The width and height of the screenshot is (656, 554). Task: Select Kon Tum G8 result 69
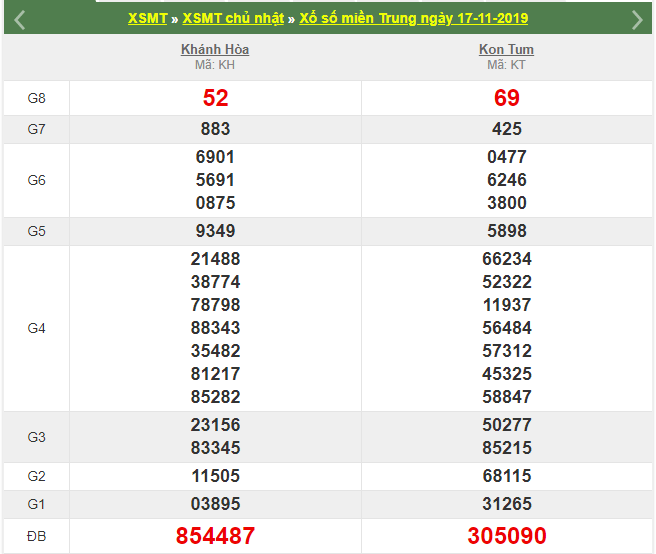click(507, 98)
